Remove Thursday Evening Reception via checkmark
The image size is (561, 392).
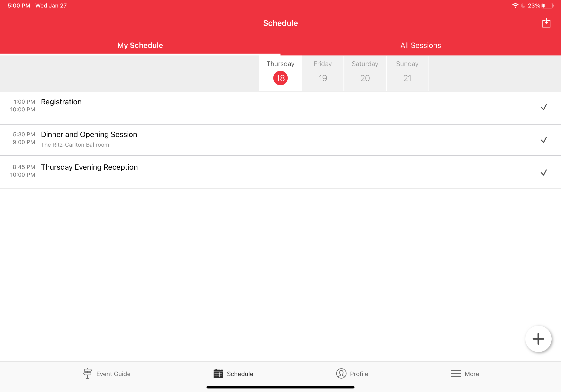(x=543, y=172)
